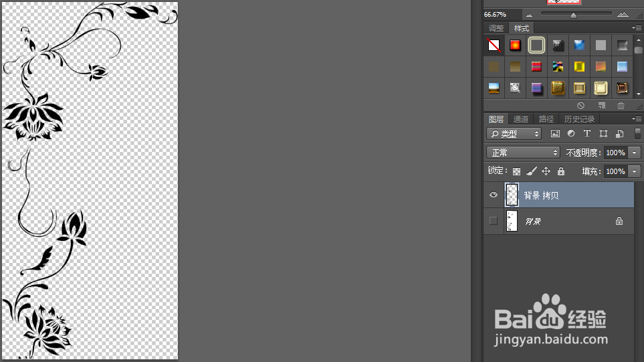Select the 背景 layer thumbnail

pos(512,221)
